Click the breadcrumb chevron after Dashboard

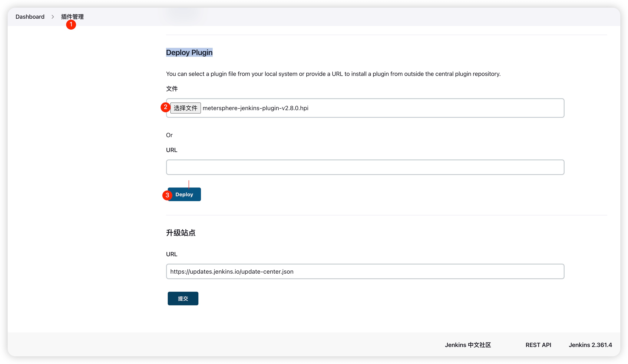click(53, 17)
